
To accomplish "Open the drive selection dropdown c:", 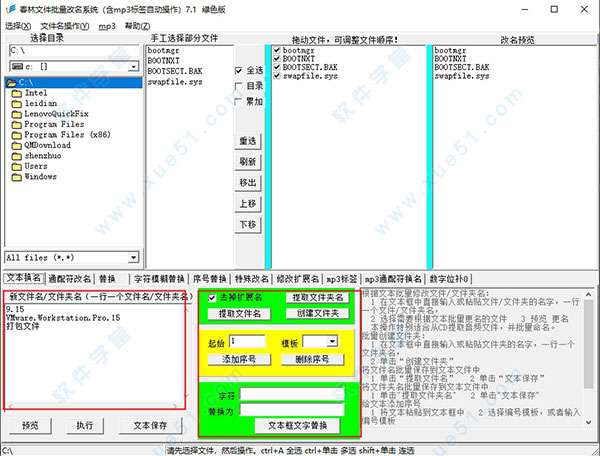I will click(133, 67).
